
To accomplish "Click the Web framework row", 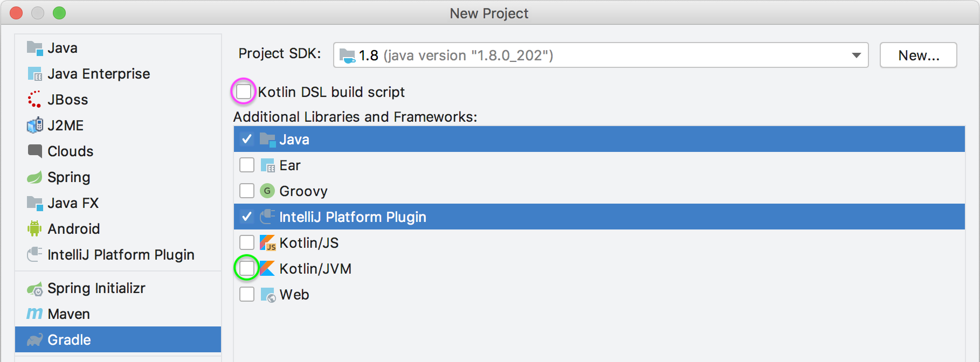I will click(294, 294).
